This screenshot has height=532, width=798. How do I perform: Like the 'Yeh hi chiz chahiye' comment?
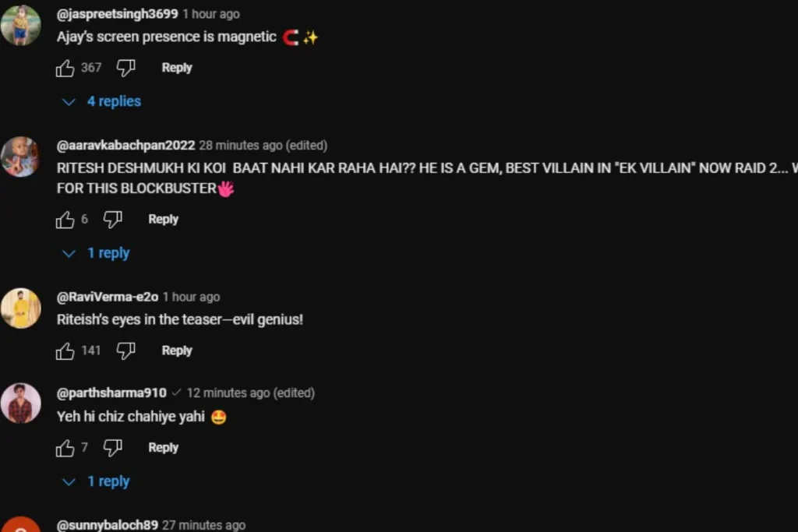click(x=65, y=448)
